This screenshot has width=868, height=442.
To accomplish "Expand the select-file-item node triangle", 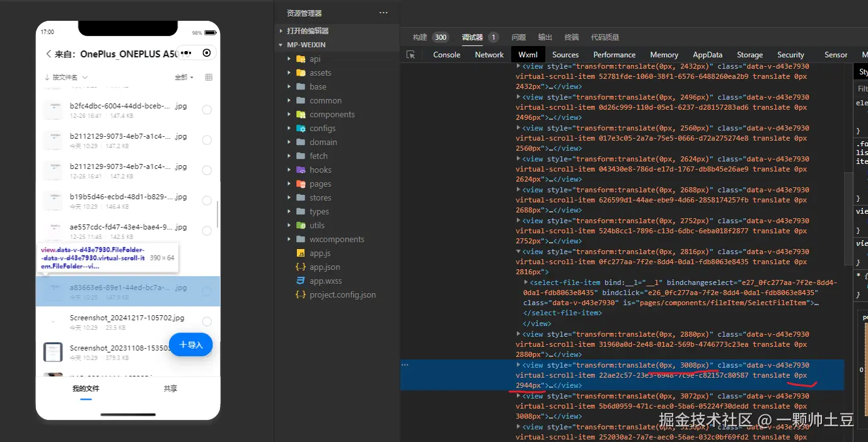I will (527, 282).
